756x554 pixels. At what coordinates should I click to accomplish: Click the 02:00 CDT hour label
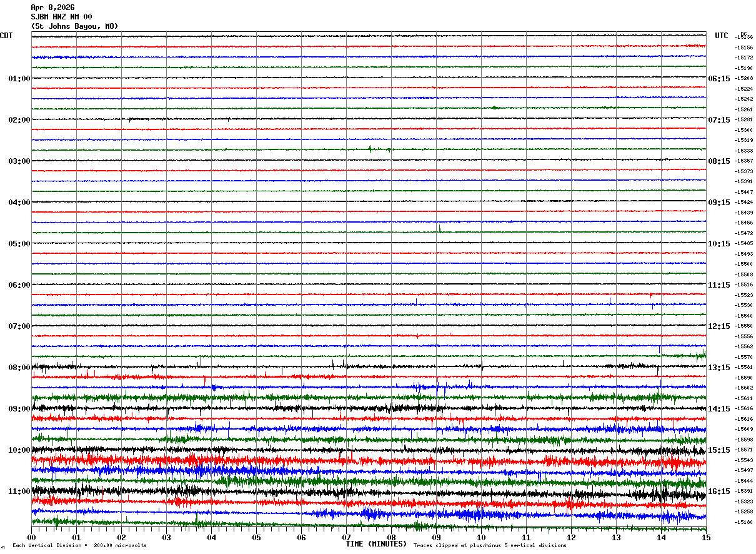19,120
